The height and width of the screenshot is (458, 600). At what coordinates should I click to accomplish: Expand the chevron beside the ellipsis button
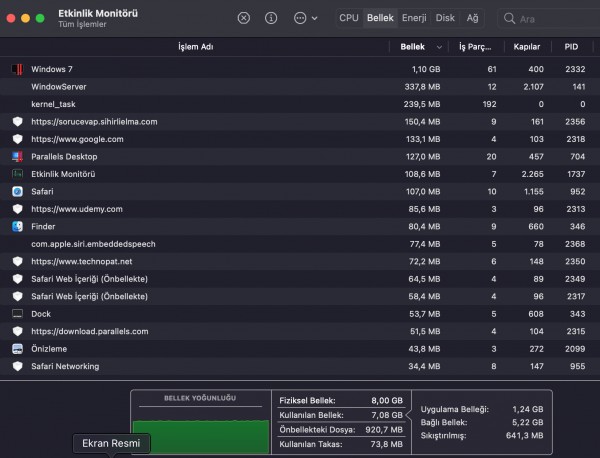pos(315,18)
